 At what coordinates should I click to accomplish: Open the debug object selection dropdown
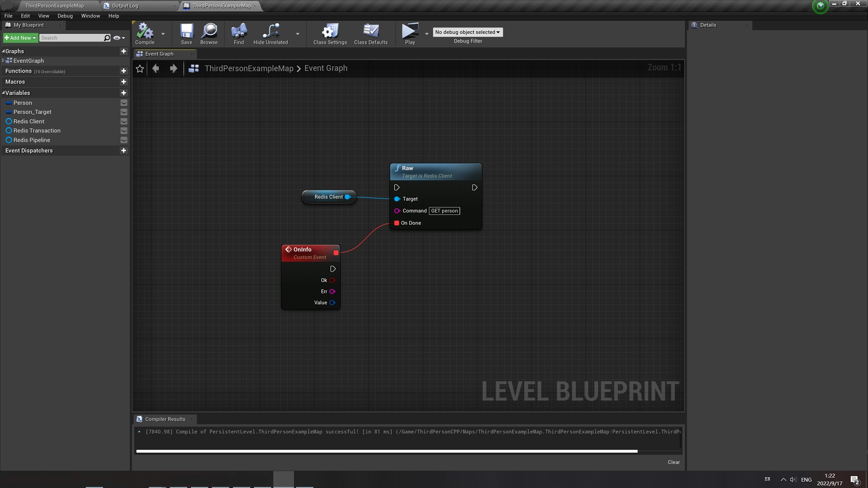click(x=467, y=32)
